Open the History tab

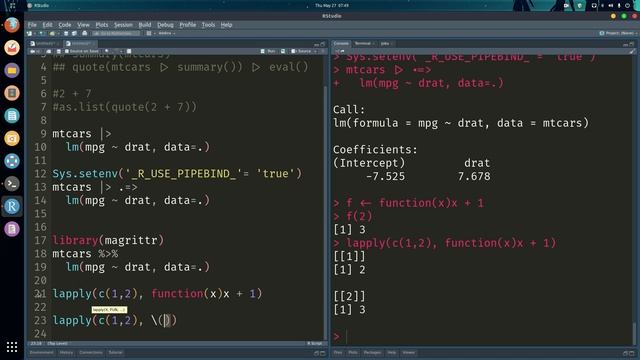pyautogui.click(x=66, y=353)
